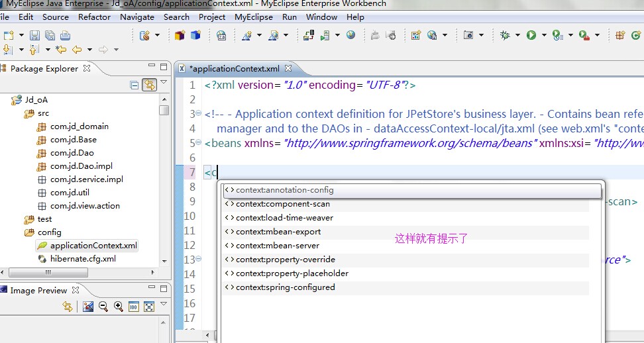Click the Last Edit Location icon
Screen dimensions: 644x343
[61, 50]
